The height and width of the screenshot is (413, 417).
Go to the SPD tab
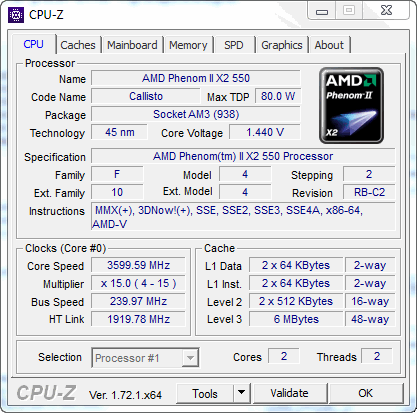234,45
